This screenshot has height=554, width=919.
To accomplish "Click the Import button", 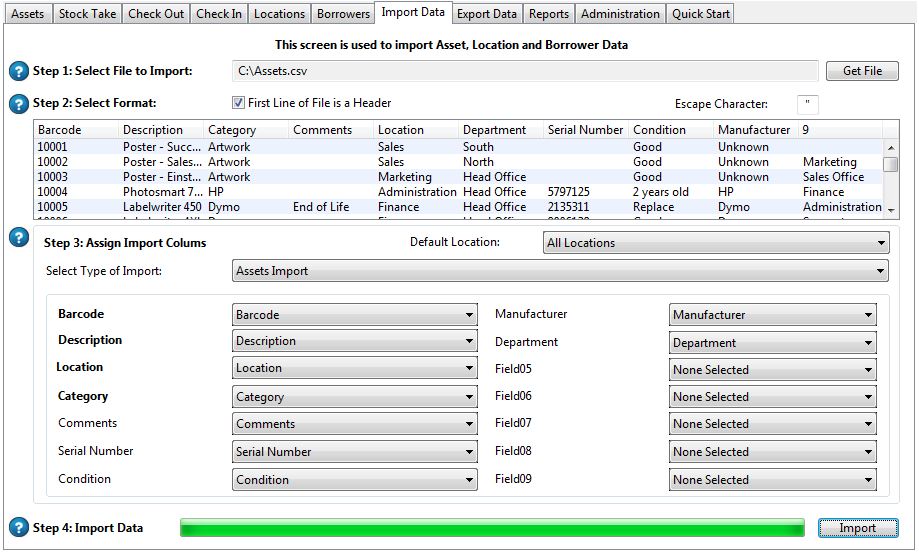I will [x=857, y=528].
